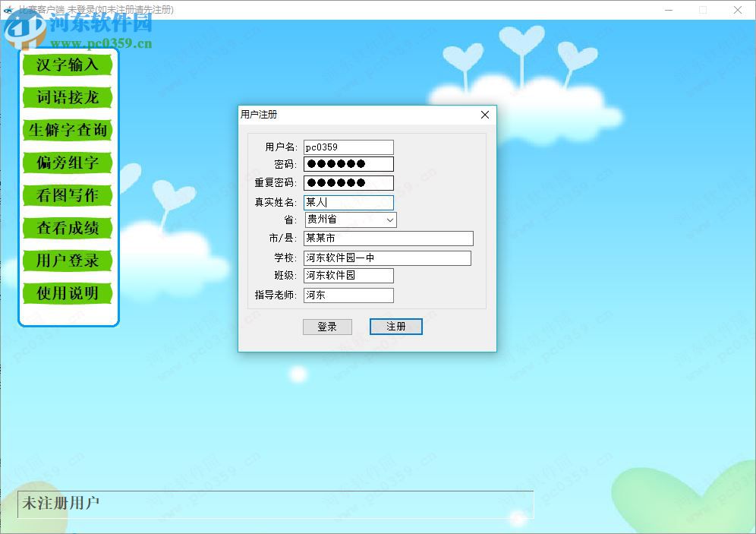Open 用户登录 from the sidebar
This screenshot has height=534, width=756.
click(x=68, y=261)
